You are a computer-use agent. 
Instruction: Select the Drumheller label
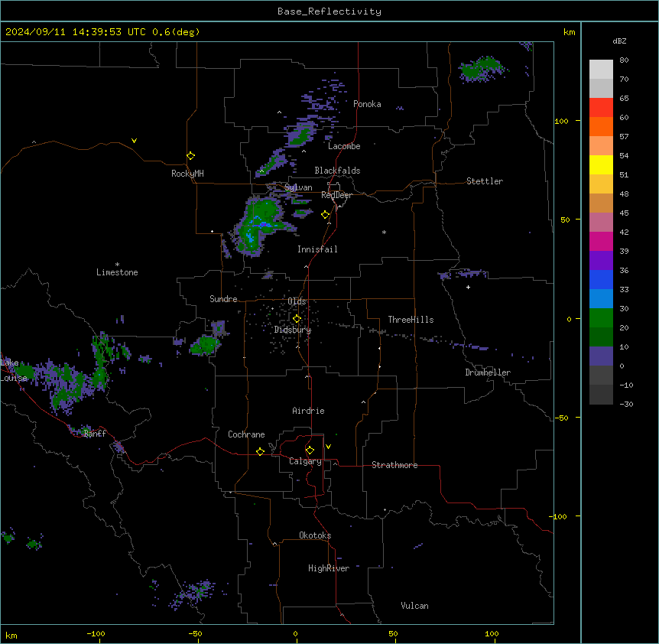[x=488, y=372]
